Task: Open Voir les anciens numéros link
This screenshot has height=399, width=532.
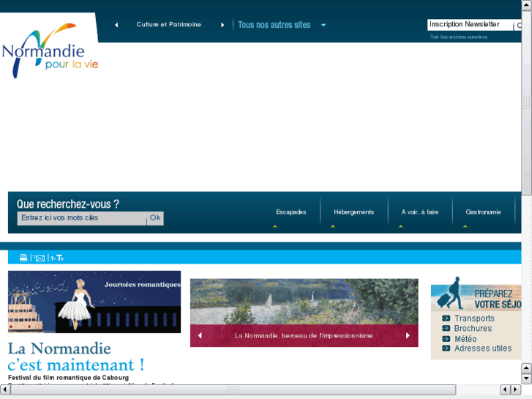Action: click(x=459, y=37)
